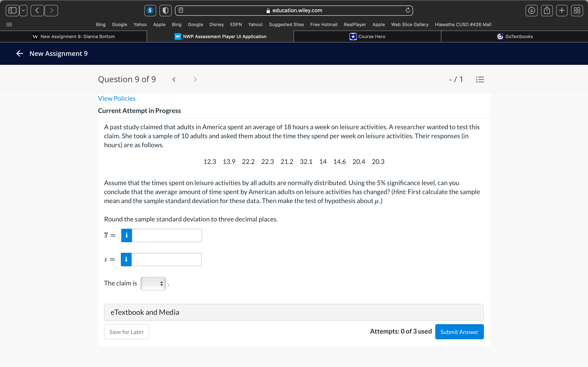Open the downloads icon in the toolbar

[x=532, y=10]
